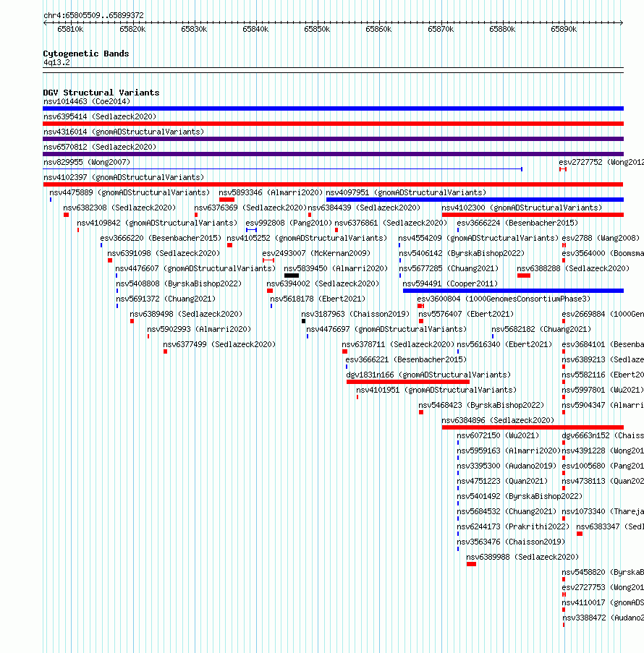Open nsv3395300 (Audano2019) label

(x=507, y=466)
